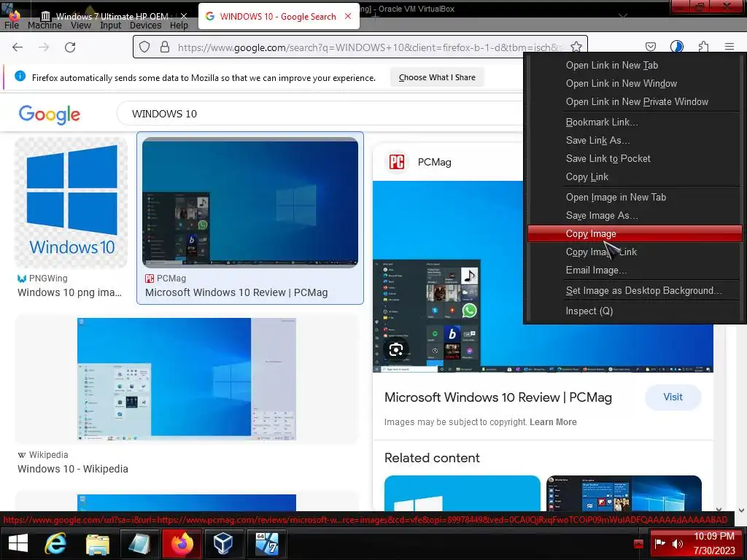Open the VirtualBox File menu
The image size is (747, 560).
[x=12, y=26]
